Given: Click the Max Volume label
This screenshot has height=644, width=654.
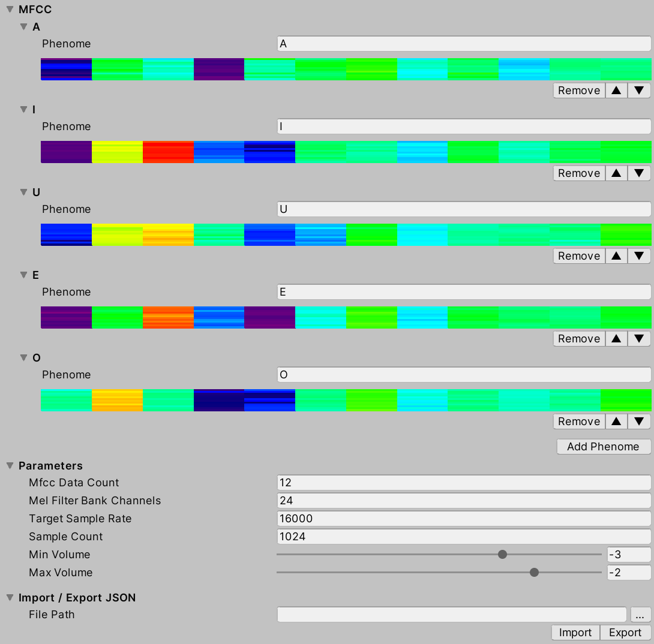Looking at the screenshot, I should point(61,572).
